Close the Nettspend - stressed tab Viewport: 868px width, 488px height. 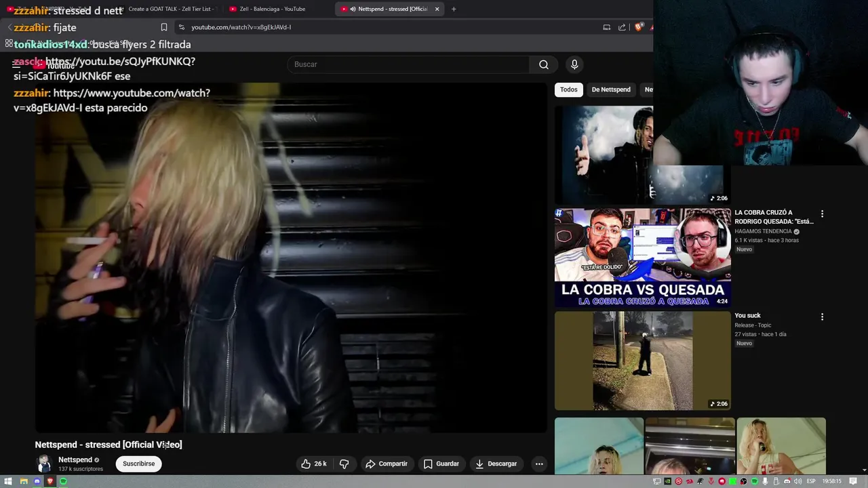click(437, 9)
